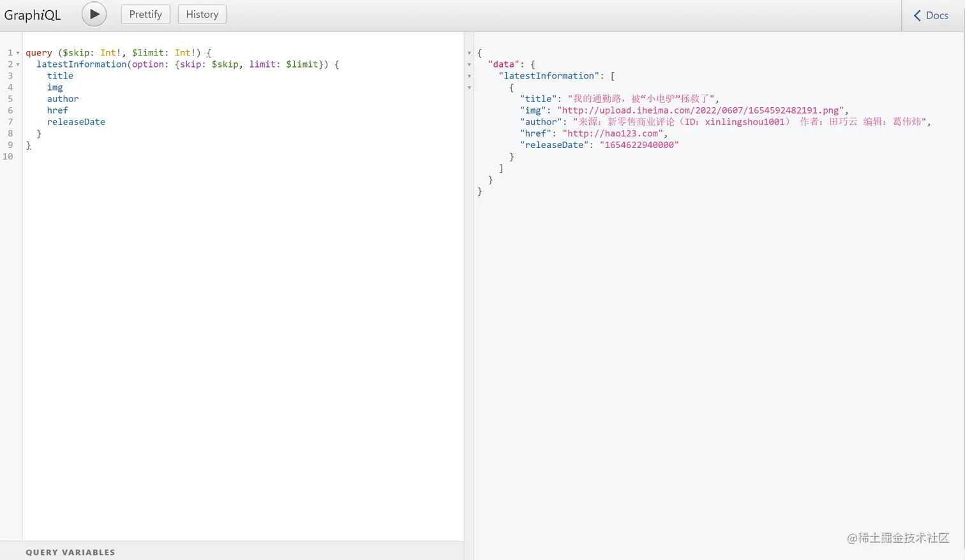Click the $limit variable on line 1
Image resolution: width=965 pixels, height=560 pixels.
(148, 53)
